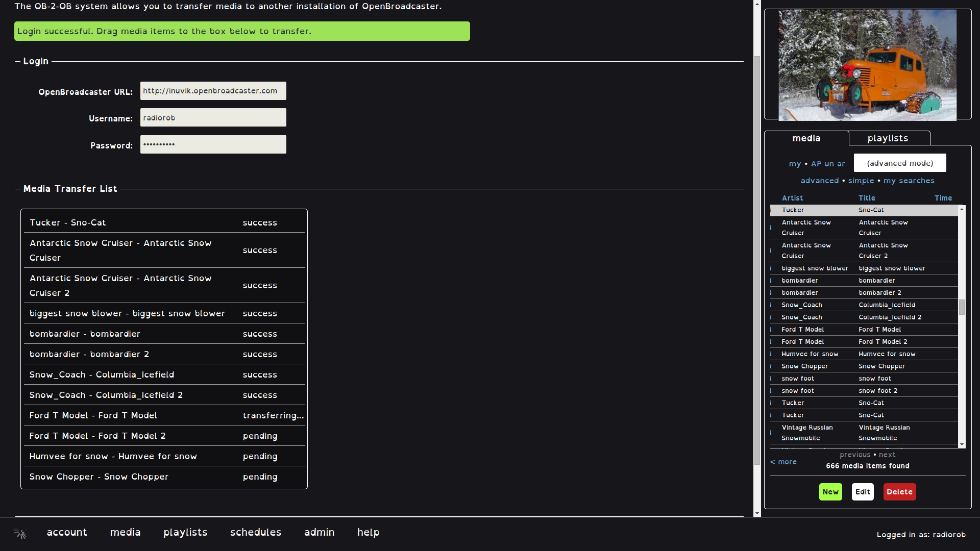Viewport: 980px width, 551px height.
Task: Open the schedules menu
Action: pos(256,532)
